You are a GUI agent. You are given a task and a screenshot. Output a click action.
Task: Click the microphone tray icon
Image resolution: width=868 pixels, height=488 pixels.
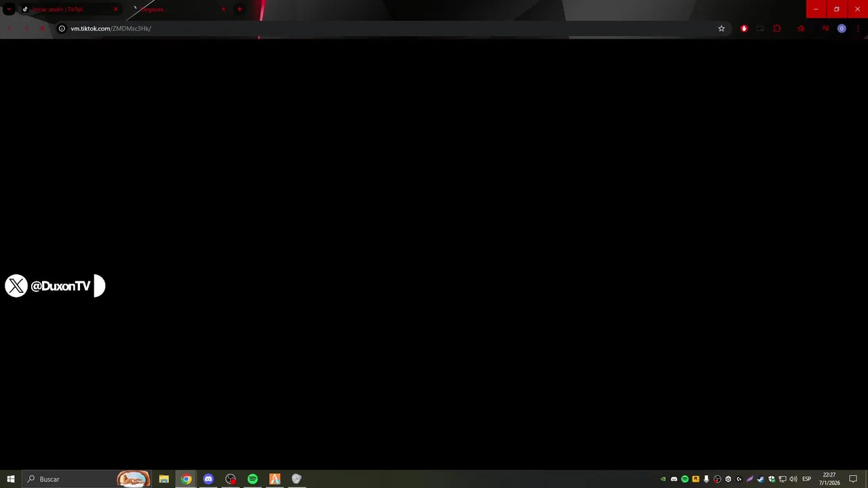707,479
